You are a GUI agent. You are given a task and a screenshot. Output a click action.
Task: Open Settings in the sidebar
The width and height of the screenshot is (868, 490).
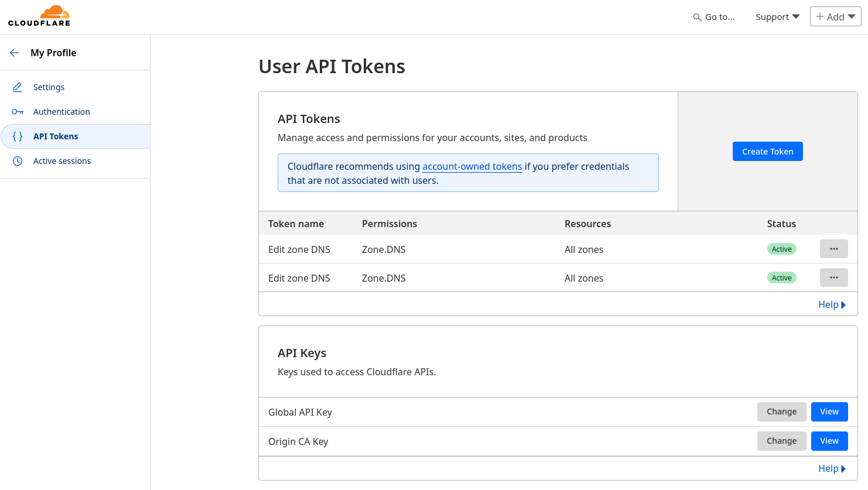click(75, 87)
